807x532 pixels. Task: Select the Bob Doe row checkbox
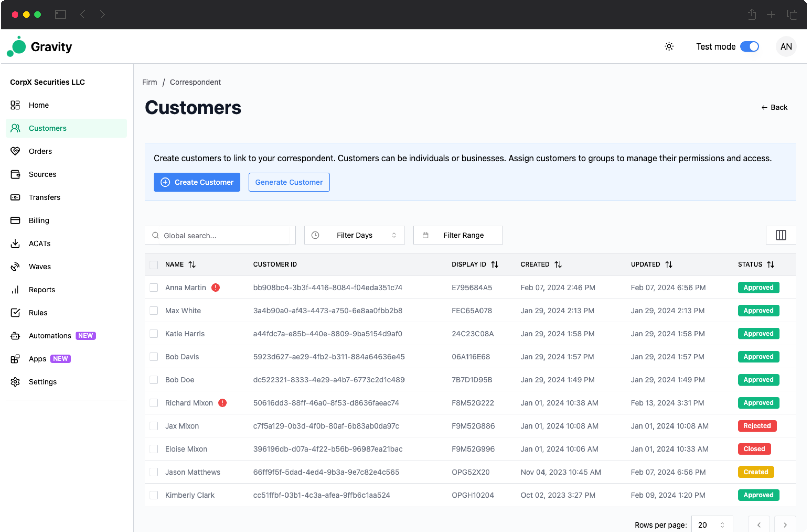(154, 380)
